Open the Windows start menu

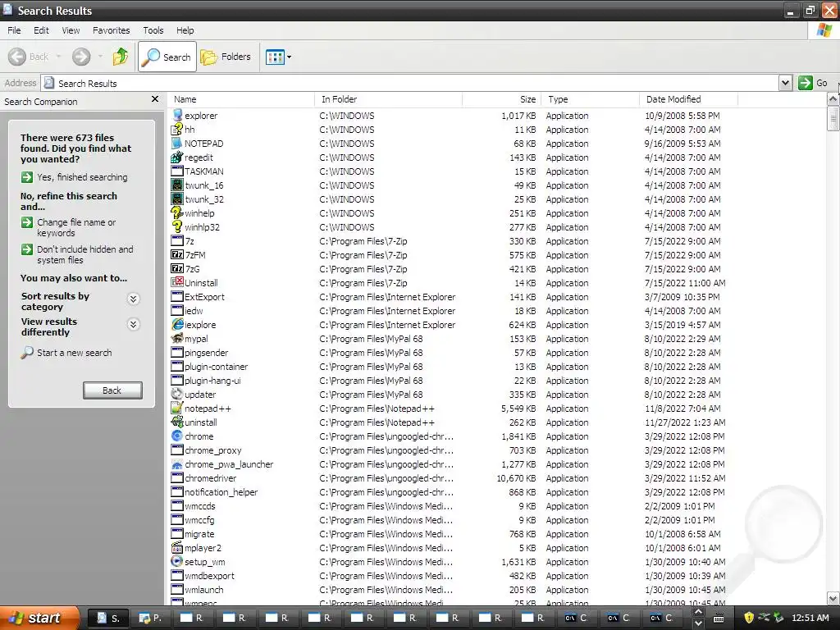pyautogui.click(x=39, y=618)
